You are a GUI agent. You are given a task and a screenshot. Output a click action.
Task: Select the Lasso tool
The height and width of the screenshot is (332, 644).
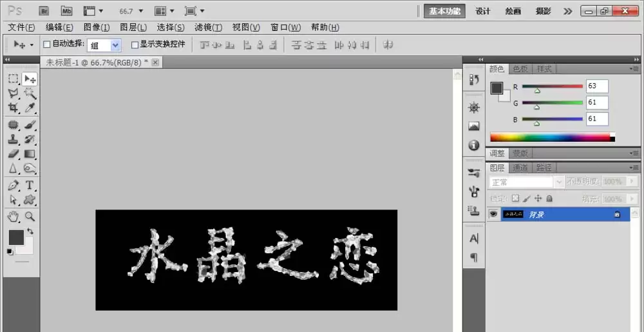tap(14, 93)
